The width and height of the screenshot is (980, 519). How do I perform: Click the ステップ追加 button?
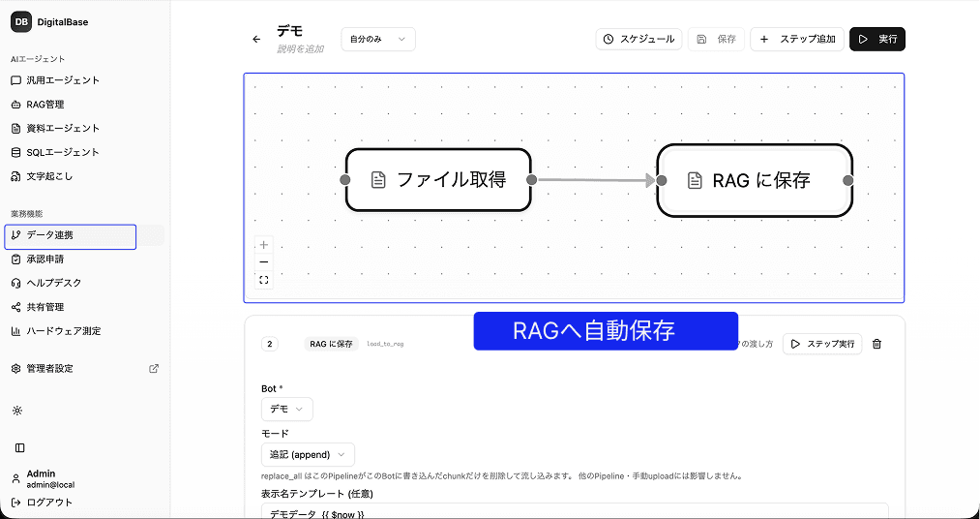[x=797, y=39]
